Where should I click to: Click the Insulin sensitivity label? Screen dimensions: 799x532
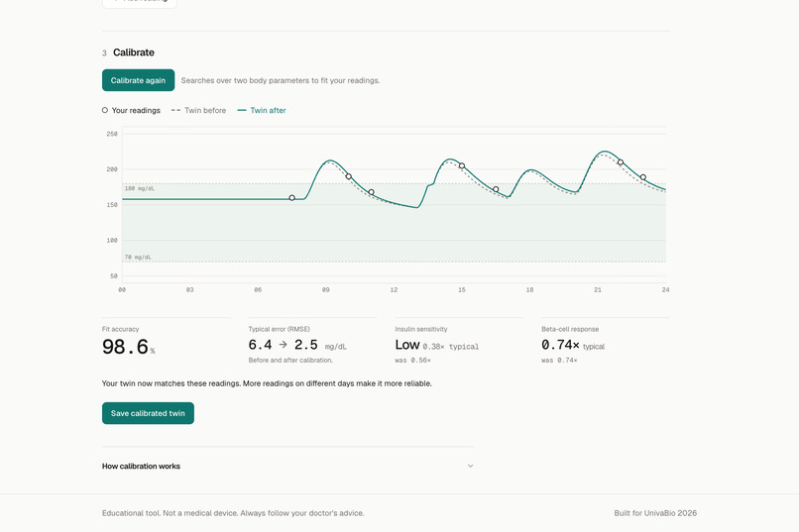(x=421, y=329)
